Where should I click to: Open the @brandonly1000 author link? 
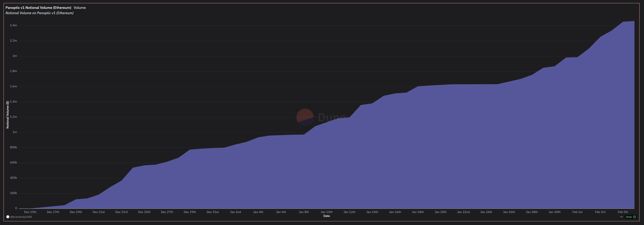21,217
